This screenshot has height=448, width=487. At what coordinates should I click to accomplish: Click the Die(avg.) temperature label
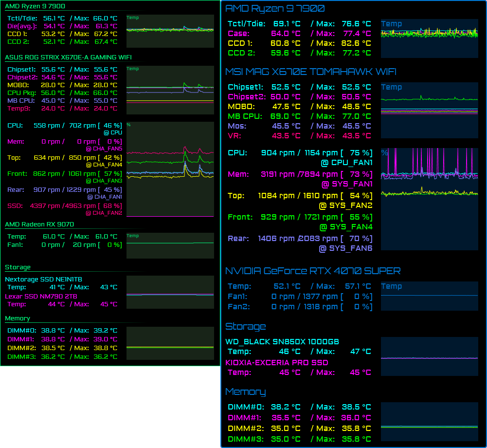tap(22, 26)
